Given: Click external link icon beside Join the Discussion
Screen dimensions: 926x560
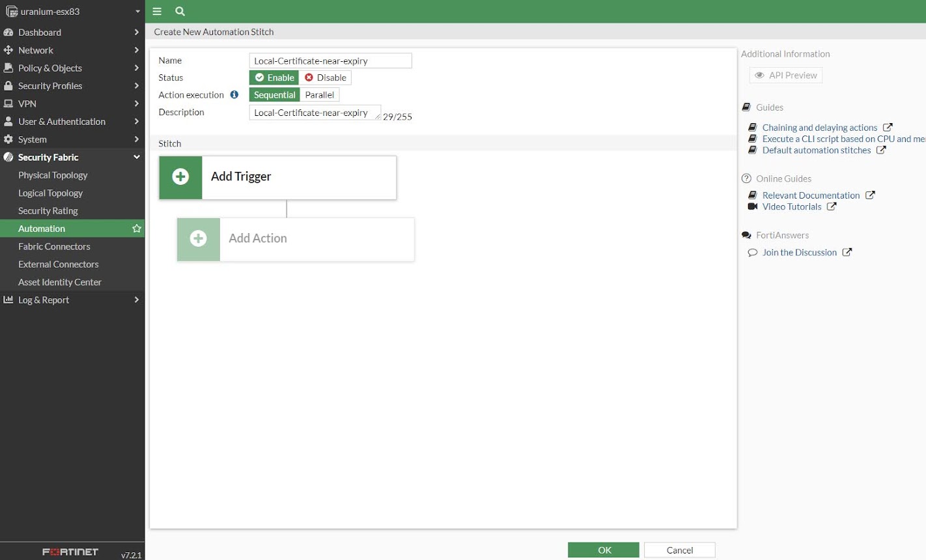Looking at the screenshot, I should [x=847, y=252].
